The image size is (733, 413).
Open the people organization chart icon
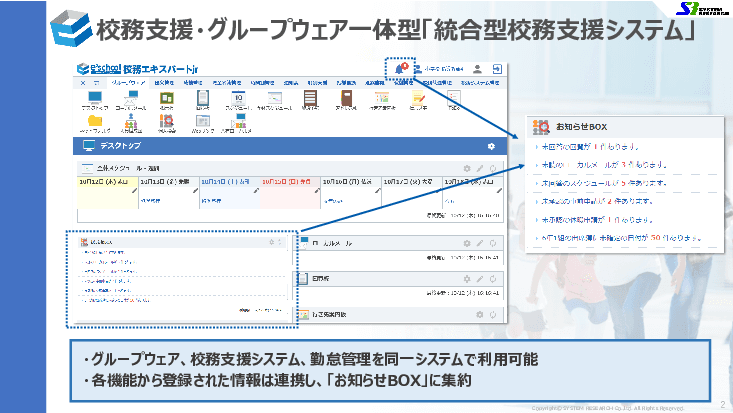tap(131, 121)
